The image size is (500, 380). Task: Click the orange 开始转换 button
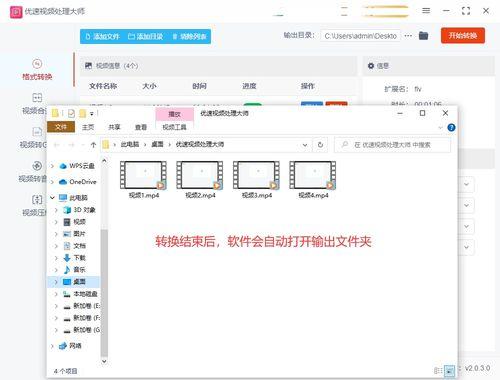[x=463, y=36]
